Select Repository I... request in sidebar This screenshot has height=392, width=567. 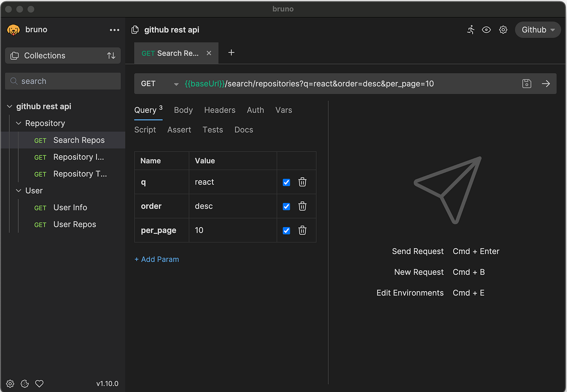[x=63, y=157]
